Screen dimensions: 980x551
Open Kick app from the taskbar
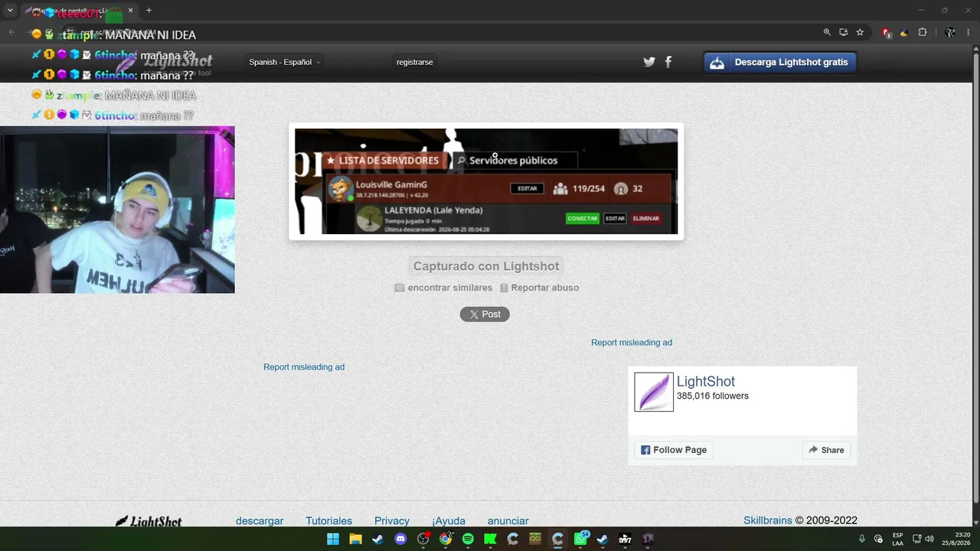(x=490, y=539)
